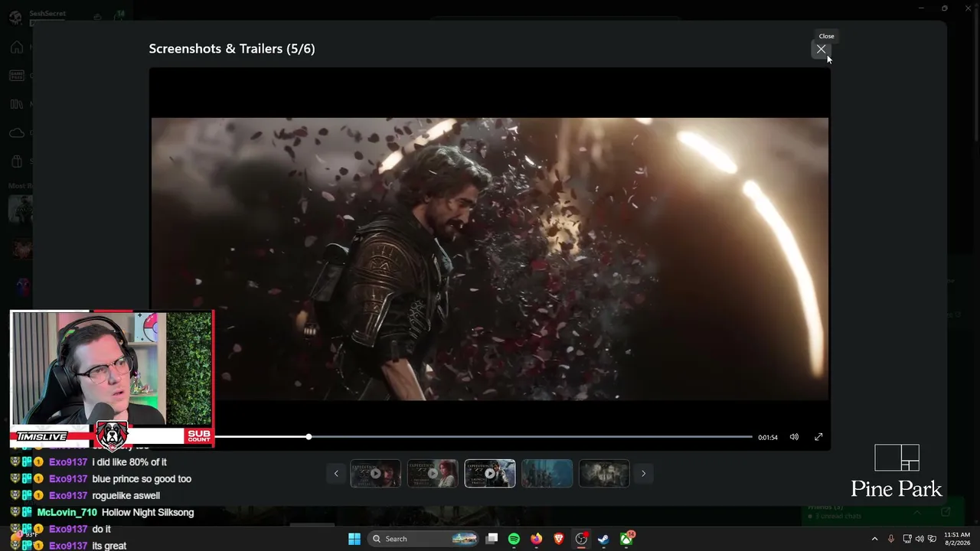The image size is (980, 551).
Task: Jump ahead on the trailer progress track
Action: 531,437
